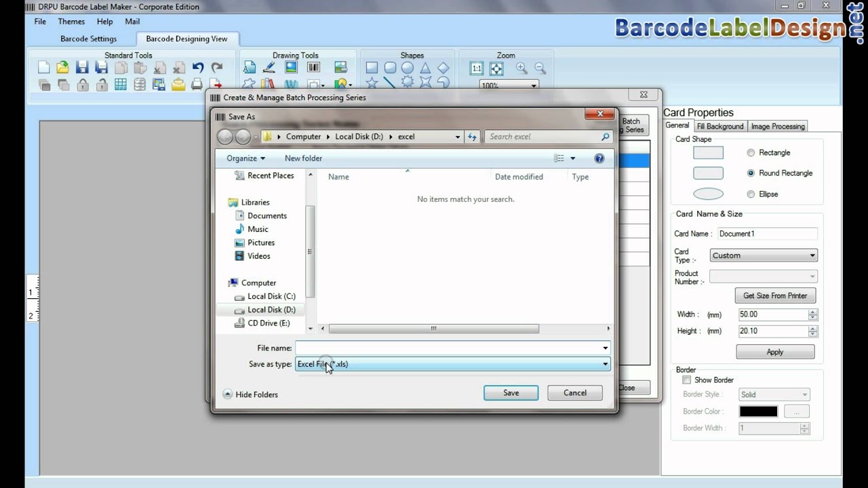
Task: Open the File menu
Action: (40, 22)
